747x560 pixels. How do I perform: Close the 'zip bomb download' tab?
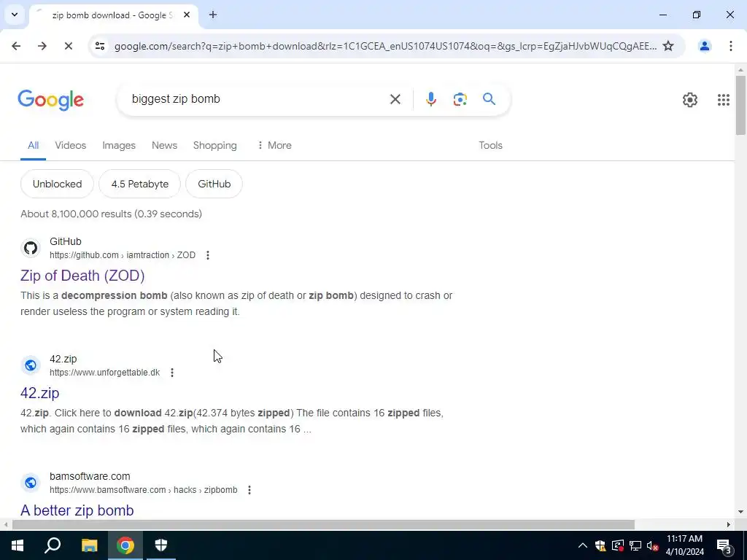187,15
